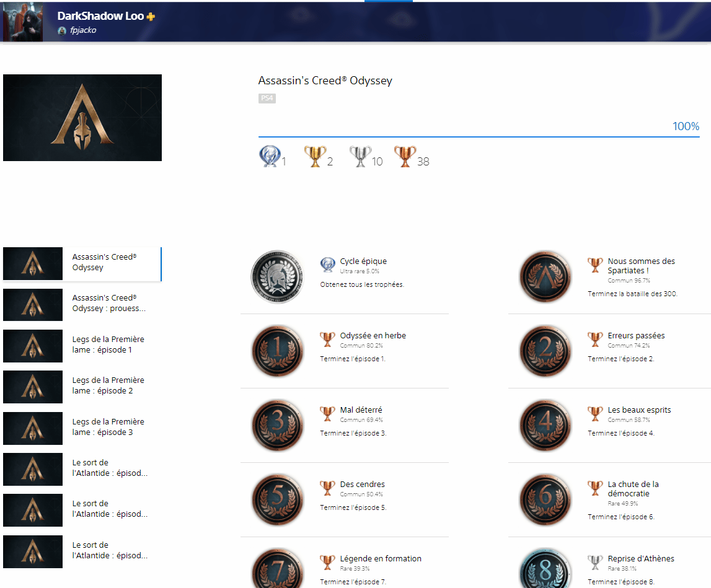
Task: Click the Cycle épique helmet medal badge
Action: pos(278,276)
